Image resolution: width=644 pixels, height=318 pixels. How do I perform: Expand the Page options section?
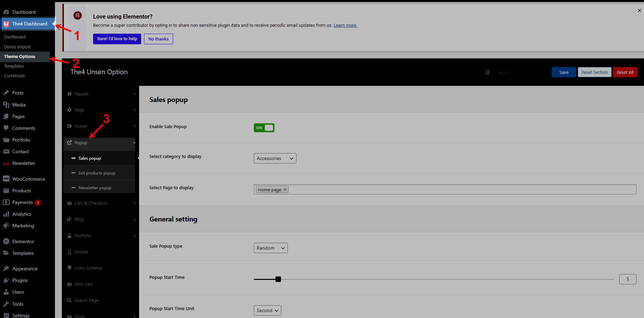(x=101, y=110)
